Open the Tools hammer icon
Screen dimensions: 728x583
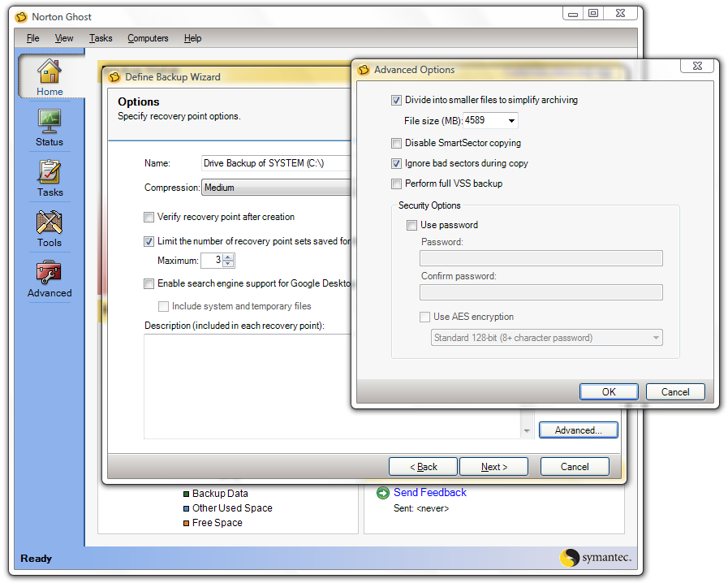(50, 222)
